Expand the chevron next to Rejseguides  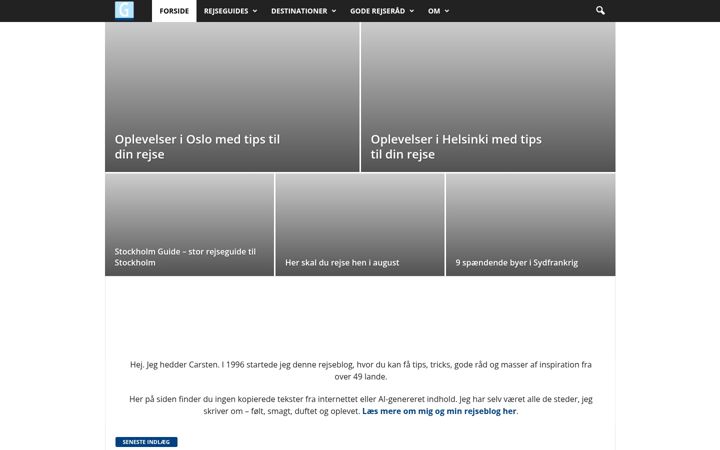click(x=255, y=11)
